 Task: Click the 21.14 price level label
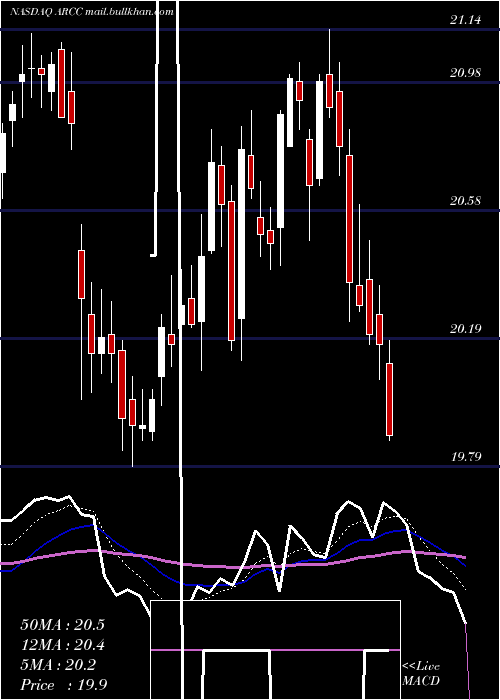tap(466, 20)
